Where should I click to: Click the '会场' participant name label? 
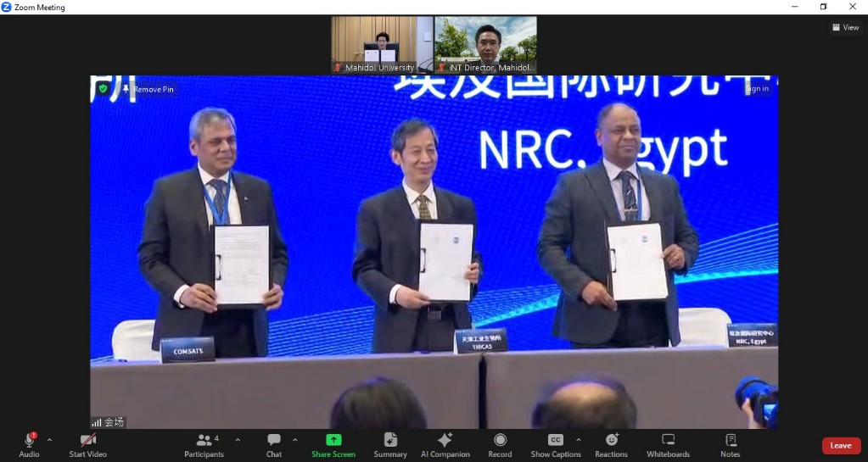[x=114, y=422]
